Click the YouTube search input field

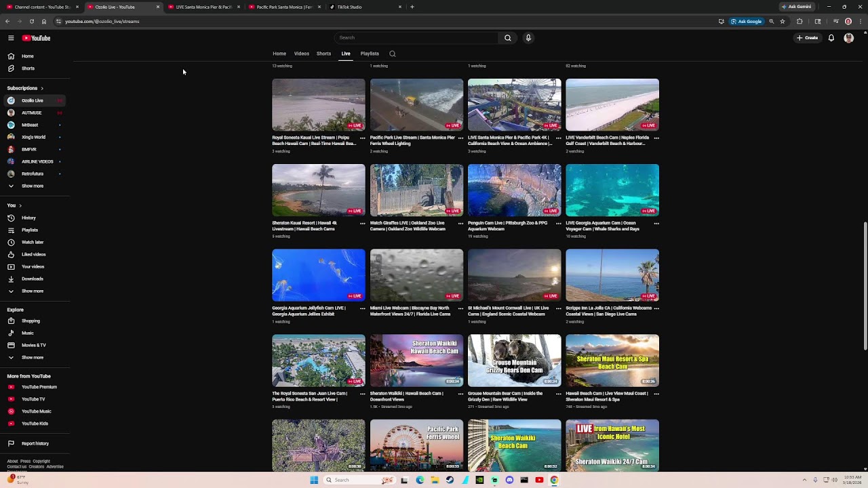pyautogui.click(x=416, y=38)
